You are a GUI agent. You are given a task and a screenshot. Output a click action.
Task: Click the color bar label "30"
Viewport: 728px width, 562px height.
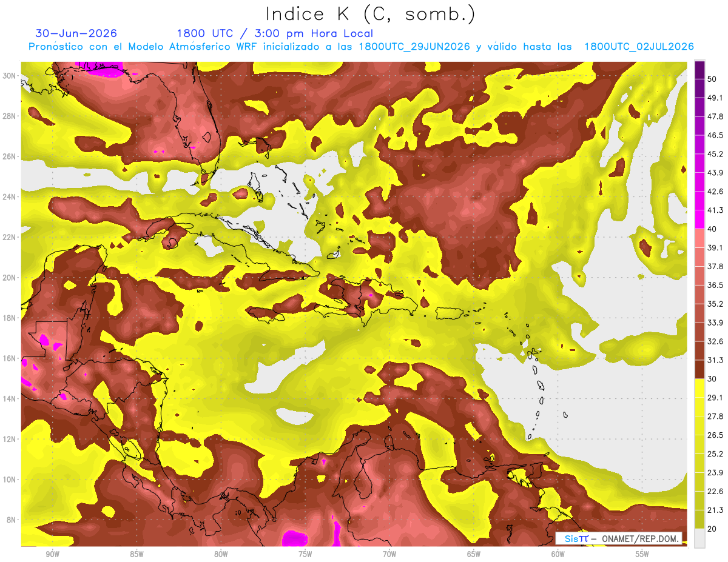(713, 379)
